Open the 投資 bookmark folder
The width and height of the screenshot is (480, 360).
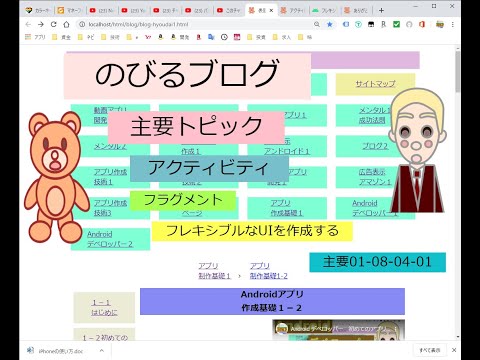coord(256,37)
